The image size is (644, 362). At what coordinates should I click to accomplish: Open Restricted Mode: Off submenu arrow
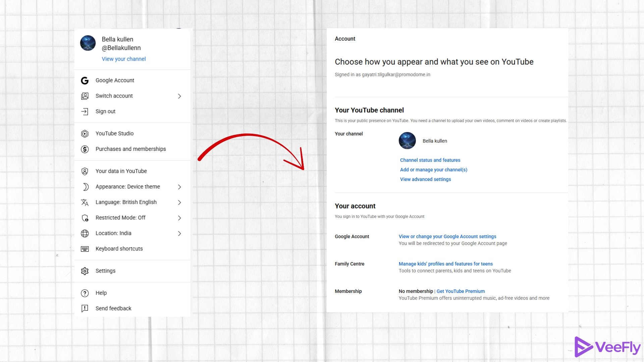point(179,218)
